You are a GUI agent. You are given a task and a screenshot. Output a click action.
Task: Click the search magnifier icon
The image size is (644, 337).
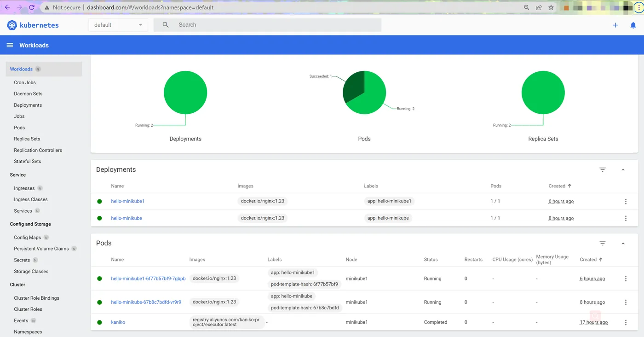[x=166, y=25]
